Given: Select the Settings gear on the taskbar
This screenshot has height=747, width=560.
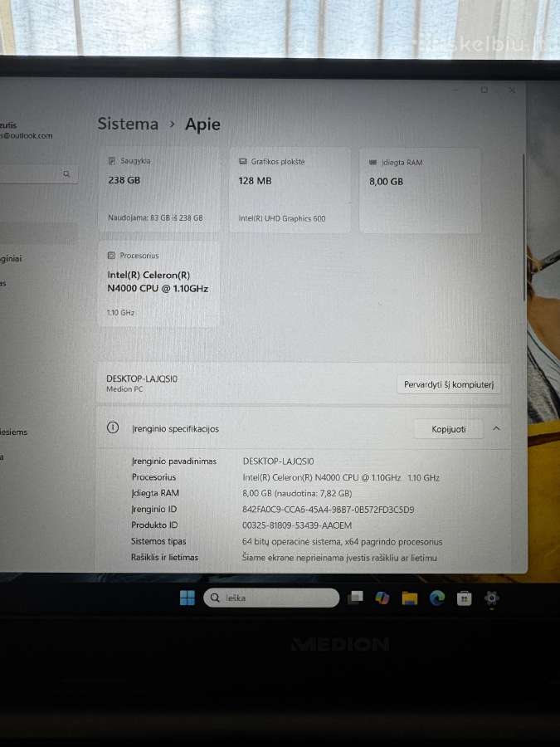Looking at the screenshot, I should point(491,598).
